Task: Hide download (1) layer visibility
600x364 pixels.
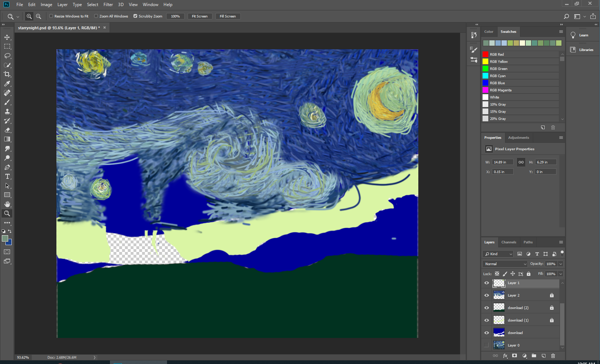Action: (486, 320)
